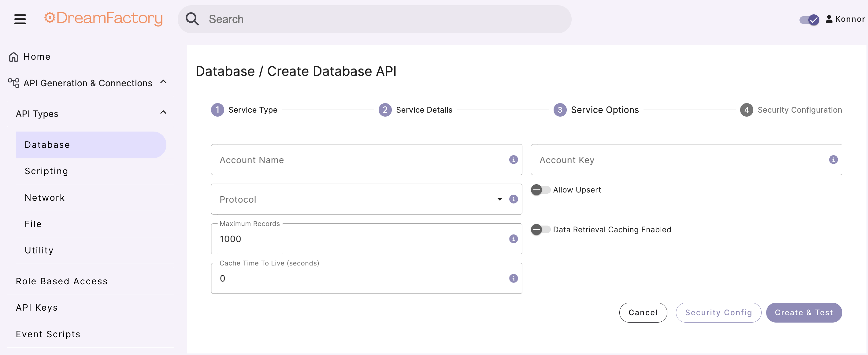Open the hamburger navigation menu
The width and height of the screenshot is (868, 355).
tap(20, 19)
